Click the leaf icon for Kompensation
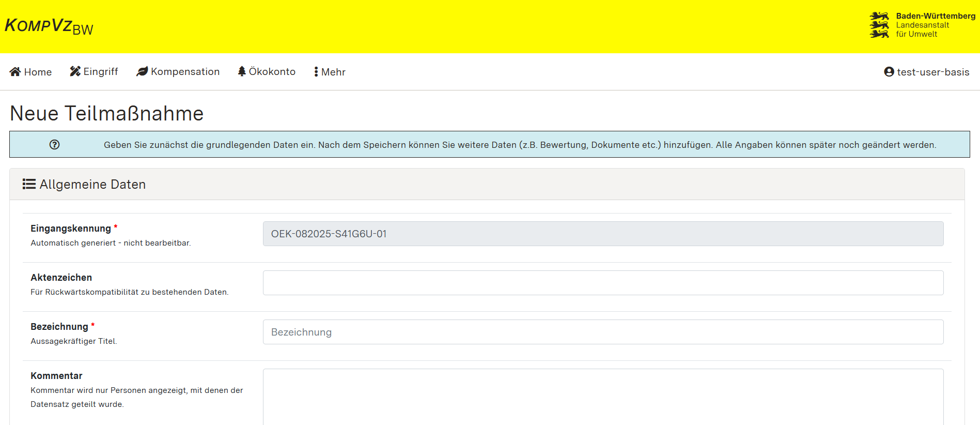Viewport: 980px width, 425px height. tap(142, 71)
